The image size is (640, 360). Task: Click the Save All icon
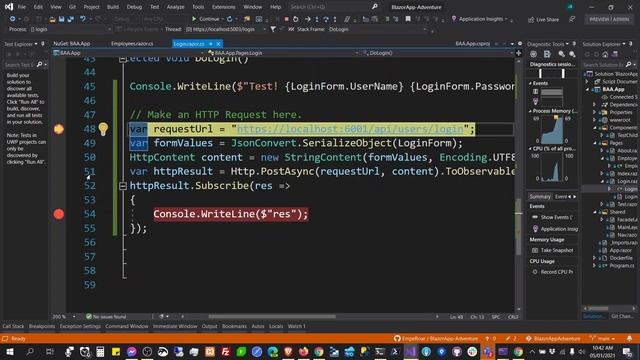pos(70,19)
